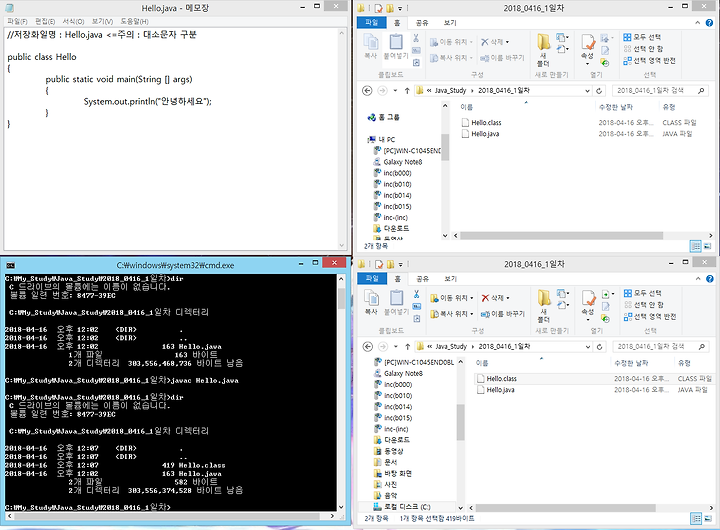Switch to 공유 tab in bottom Explorer
The width and height of the screenshot is (720, 530).
coord(422,279)
